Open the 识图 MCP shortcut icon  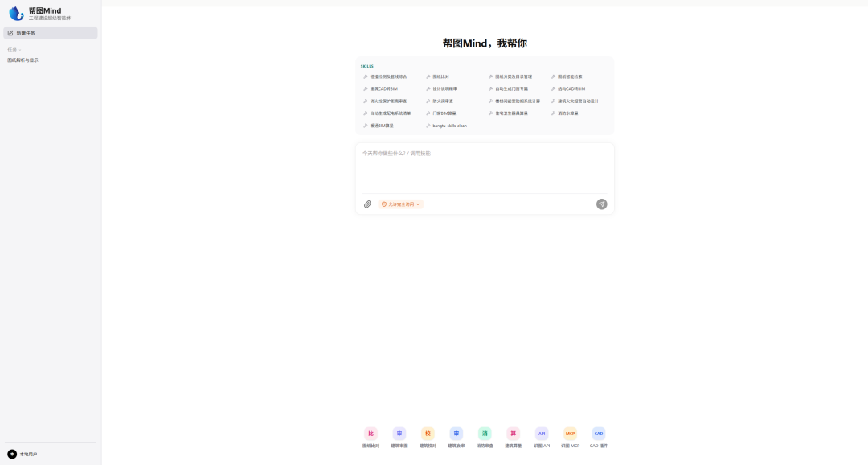click(x=570, y=434)
